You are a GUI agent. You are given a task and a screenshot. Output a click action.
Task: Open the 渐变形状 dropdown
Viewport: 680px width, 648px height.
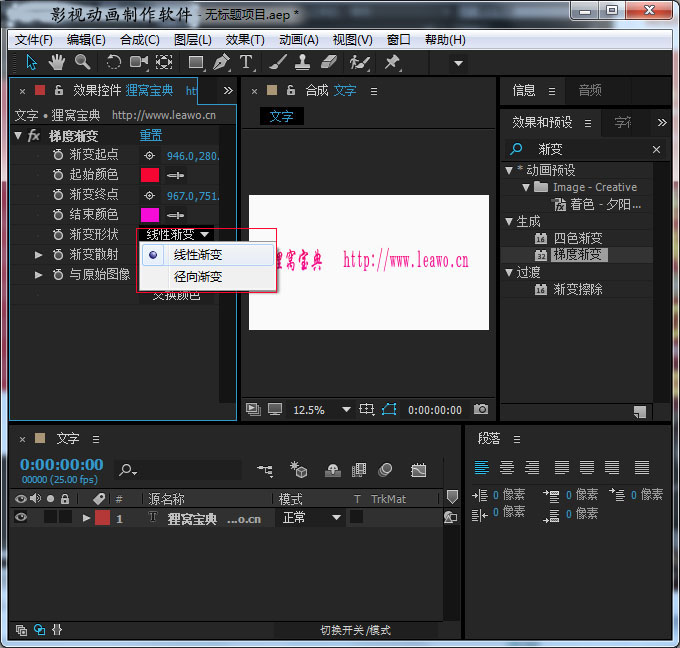pos(177,235)
